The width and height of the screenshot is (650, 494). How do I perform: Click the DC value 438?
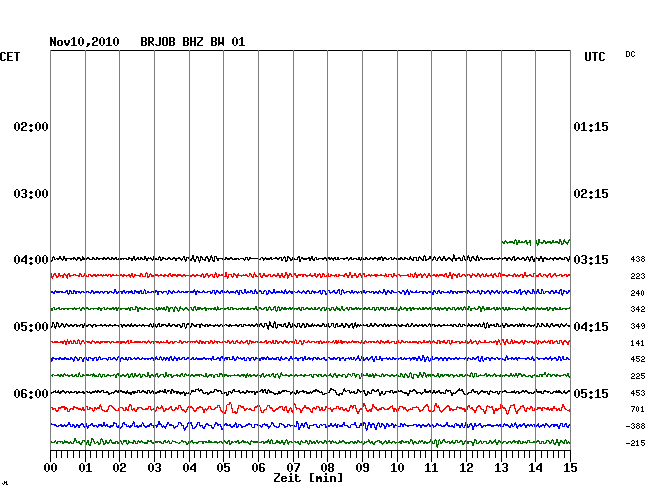tap(638, 259)
